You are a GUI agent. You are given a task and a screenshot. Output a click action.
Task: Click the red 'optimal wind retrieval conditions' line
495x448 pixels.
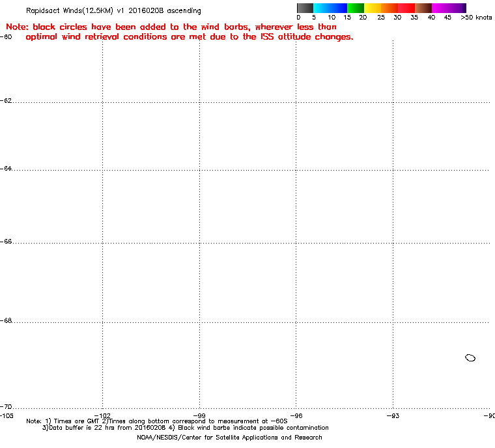tap(190, 36)
